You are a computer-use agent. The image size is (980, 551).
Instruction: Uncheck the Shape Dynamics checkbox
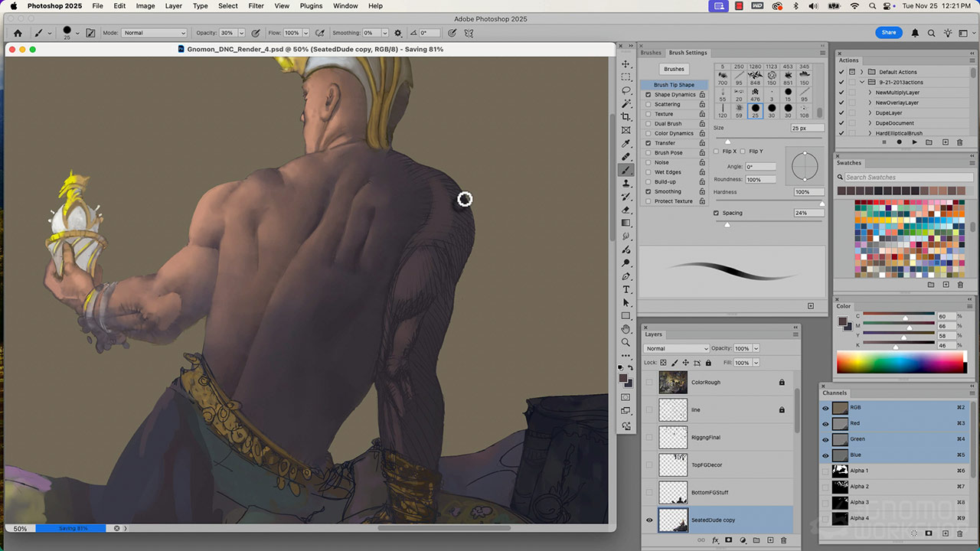[x=648, y=95]
